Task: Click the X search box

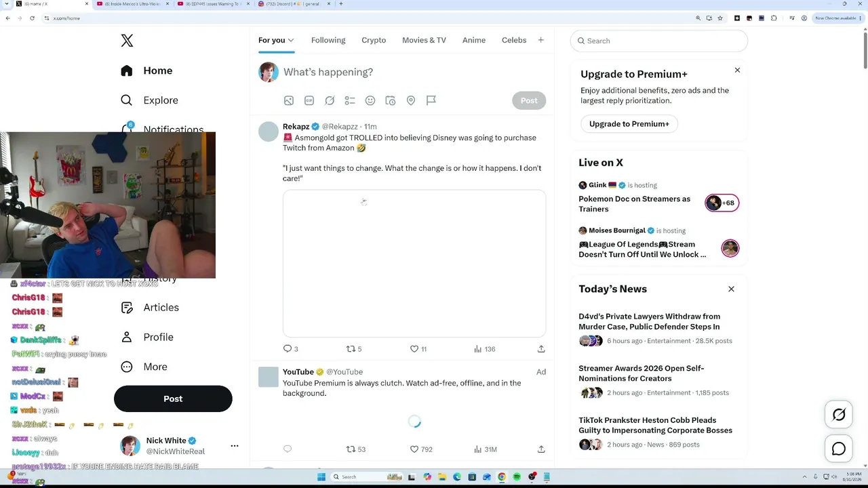Action: (x=659, y=41)
